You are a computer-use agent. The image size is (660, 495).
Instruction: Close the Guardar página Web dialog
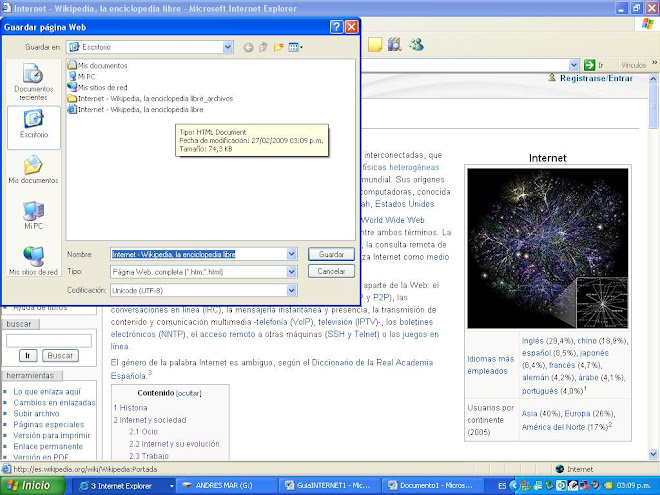tap(351, 27)
